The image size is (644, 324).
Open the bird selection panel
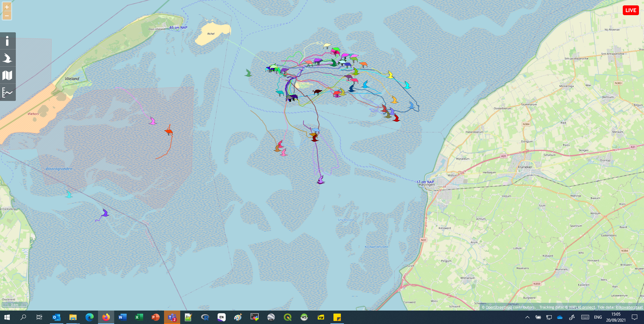coord(7,58)
